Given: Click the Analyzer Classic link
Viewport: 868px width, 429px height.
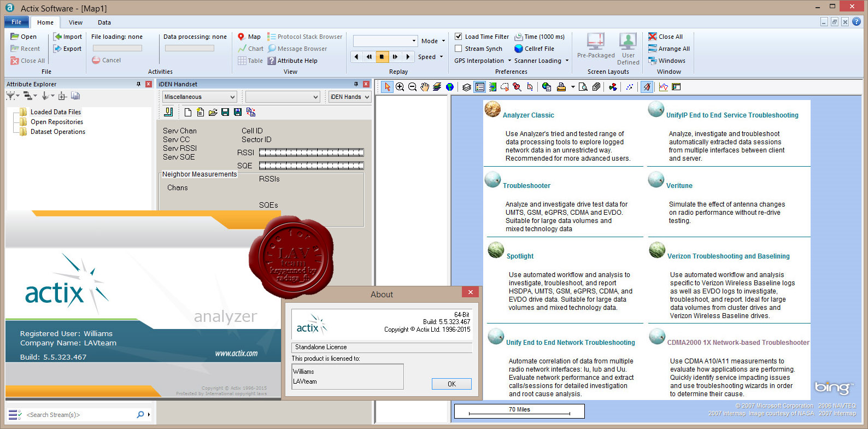Looking at the screenshot, I should (x=528, y=115).
